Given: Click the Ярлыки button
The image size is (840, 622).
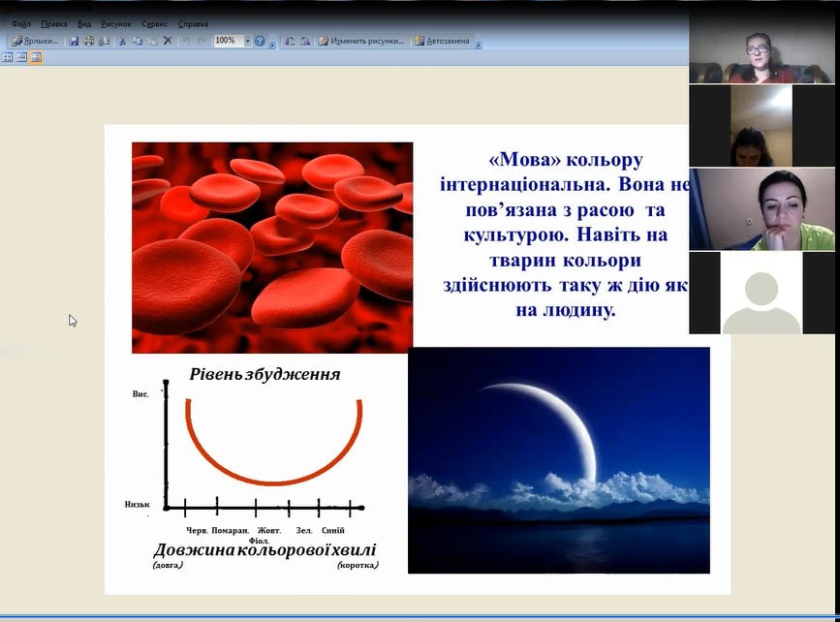Looking at the screenshot, I should 35,41.
